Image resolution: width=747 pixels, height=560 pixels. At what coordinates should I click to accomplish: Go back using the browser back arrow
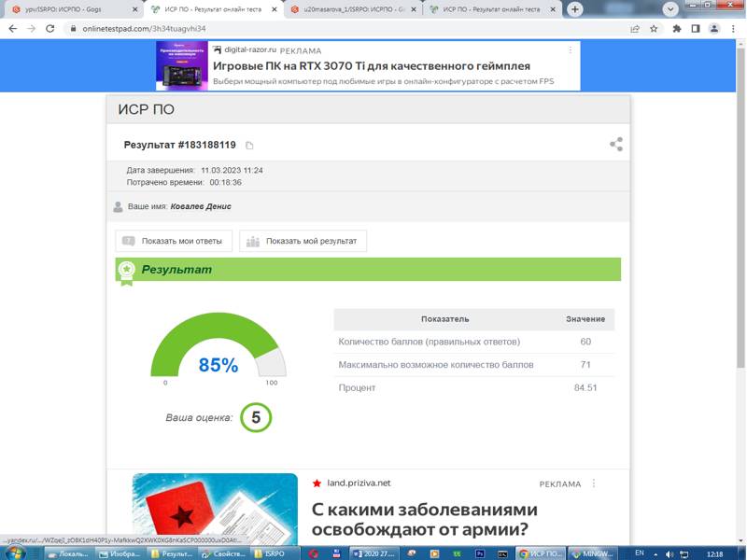click(13, 29)
